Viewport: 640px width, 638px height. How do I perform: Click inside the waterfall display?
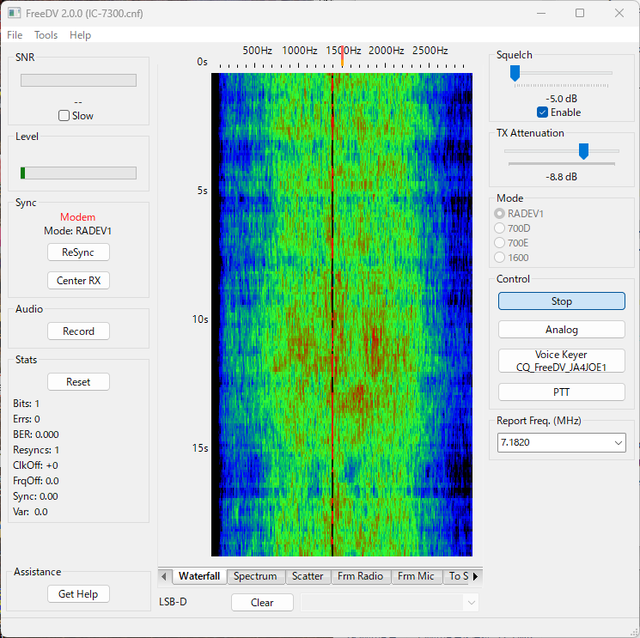342,314
